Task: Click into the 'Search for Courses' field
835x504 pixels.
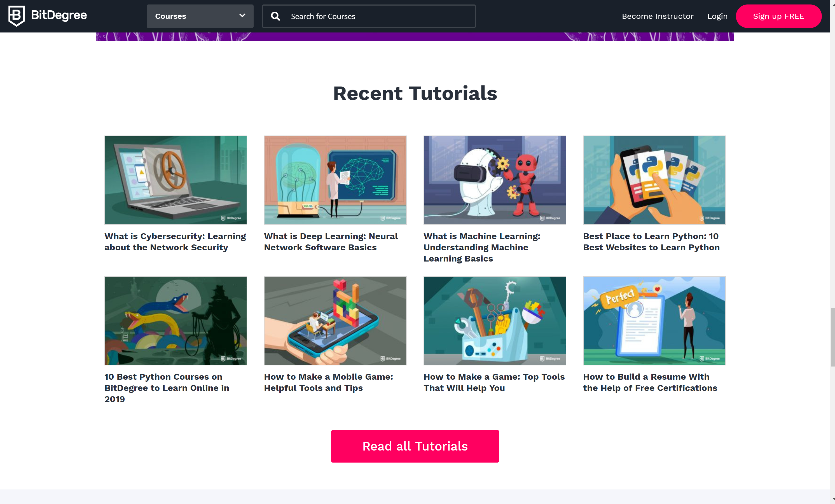Action: point(373,16)
